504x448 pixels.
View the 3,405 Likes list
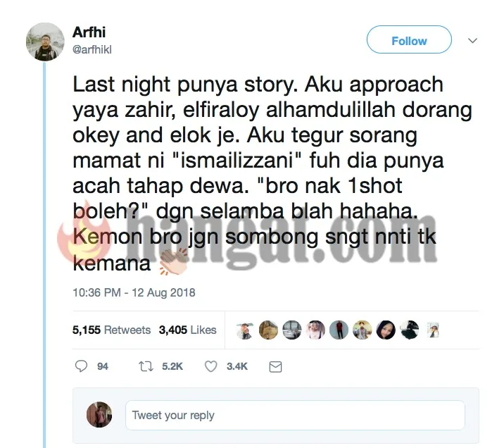click(187, 330)
